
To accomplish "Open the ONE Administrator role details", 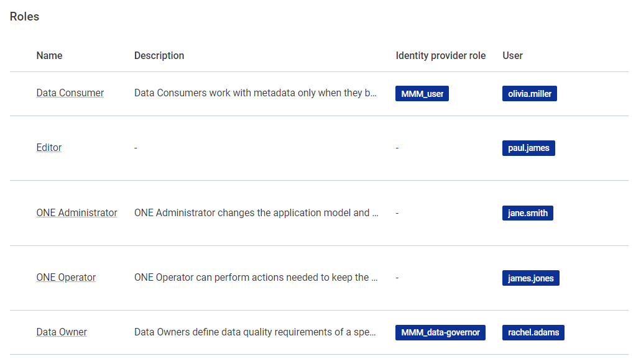I will click(x=76, y=212).
